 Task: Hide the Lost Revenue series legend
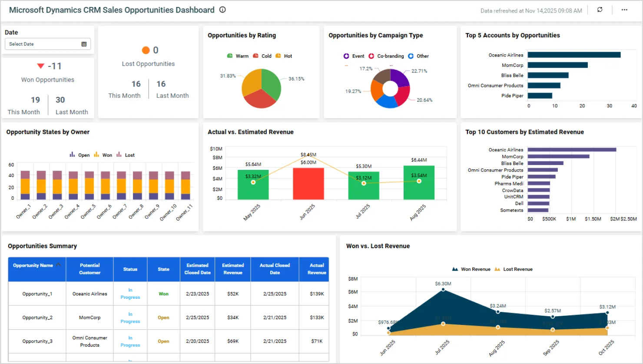[x=514, y=269]
